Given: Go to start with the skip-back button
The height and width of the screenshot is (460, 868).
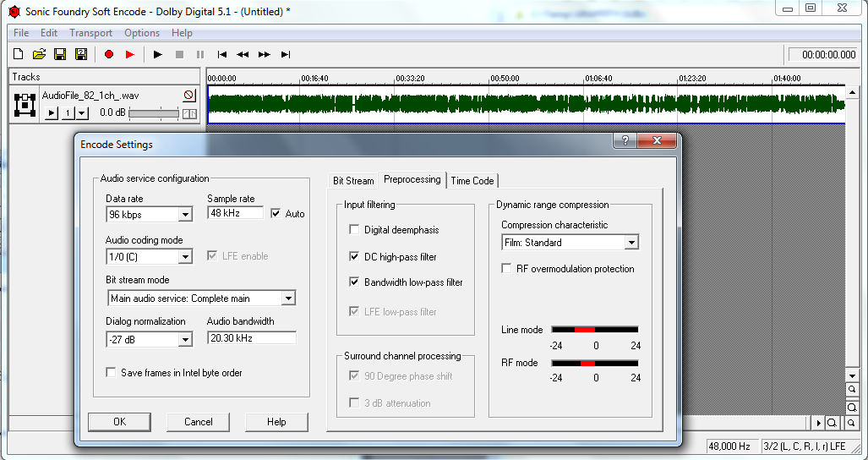Looking at the screenshot, I should (222, 54).
